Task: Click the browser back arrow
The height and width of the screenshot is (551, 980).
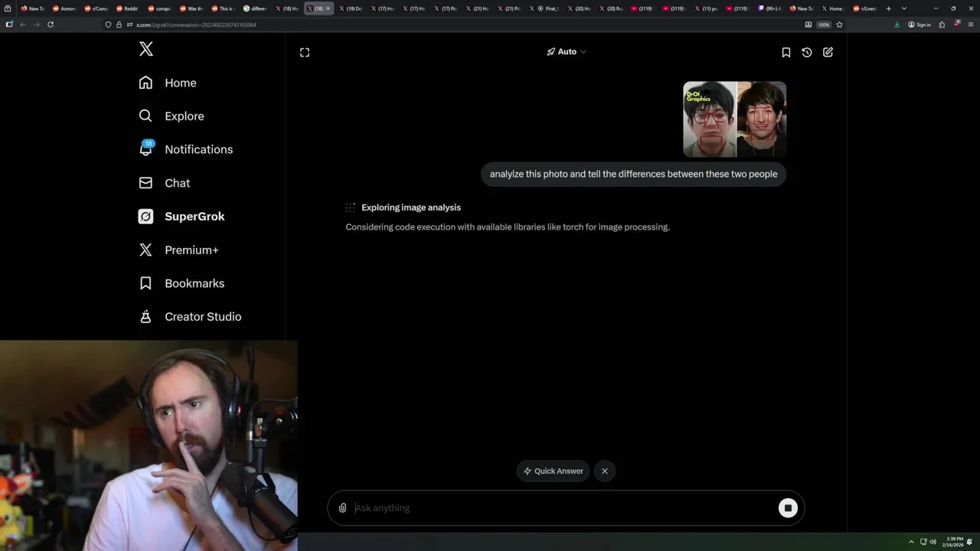Action: click(23, 24)
